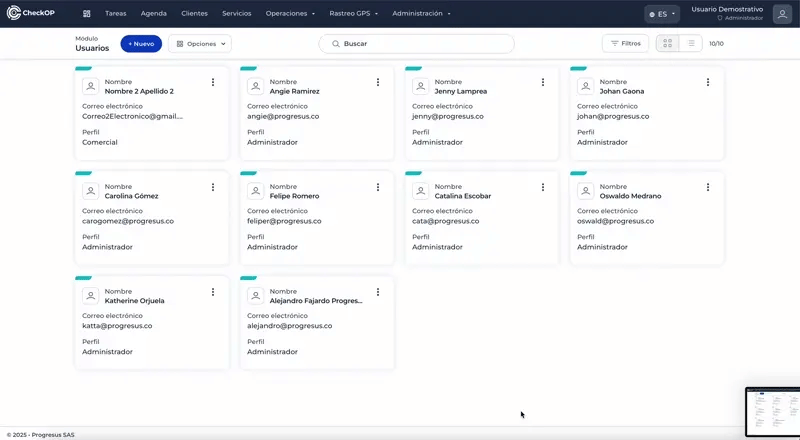Open kebab menu for Catalina Escobar
The height and width of the screenshot is (440, 800).
(x=543, y=187)
